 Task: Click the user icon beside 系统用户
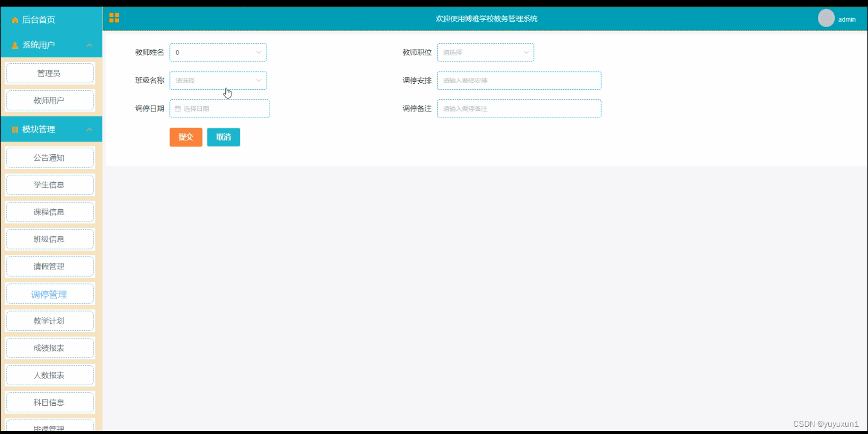15,45
